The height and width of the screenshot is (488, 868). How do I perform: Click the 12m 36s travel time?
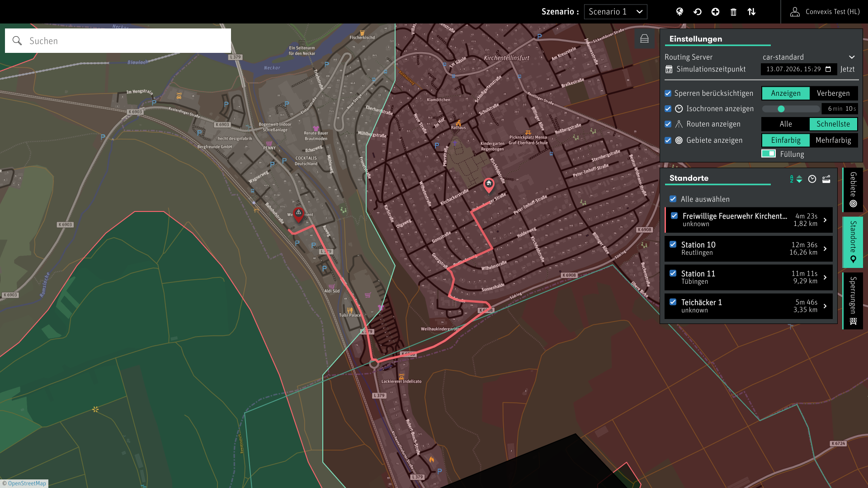tap(804, 244)
